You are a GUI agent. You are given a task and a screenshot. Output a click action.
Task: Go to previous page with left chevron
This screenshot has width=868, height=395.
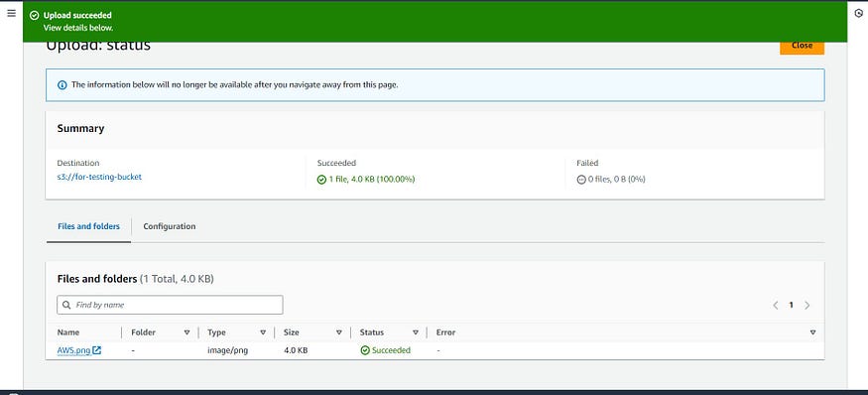(x=776, y=306)
